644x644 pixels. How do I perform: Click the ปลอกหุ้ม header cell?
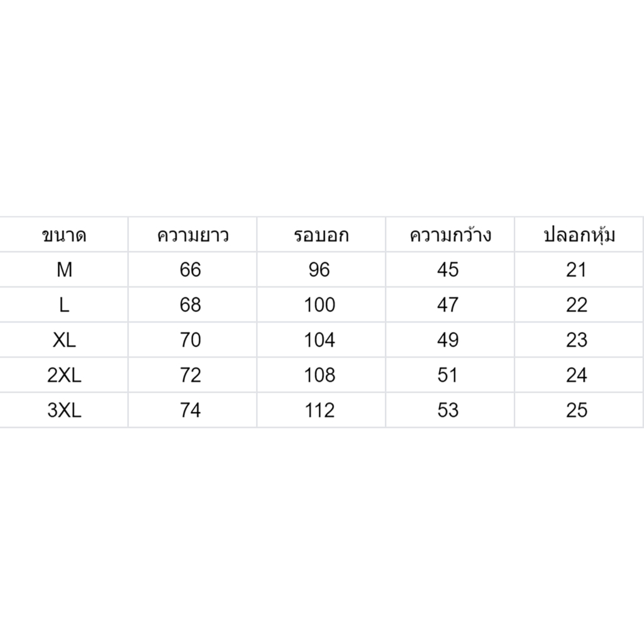click(579, 235)
